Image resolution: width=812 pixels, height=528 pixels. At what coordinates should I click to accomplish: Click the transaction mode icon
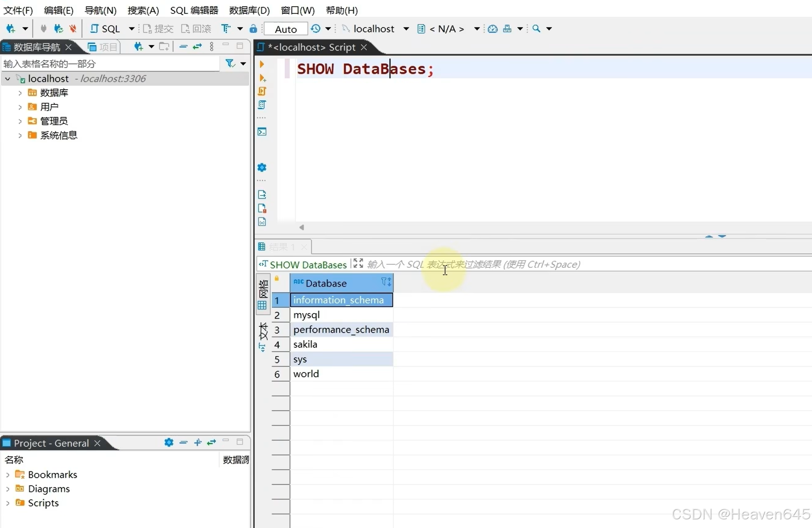pos(226,29)
